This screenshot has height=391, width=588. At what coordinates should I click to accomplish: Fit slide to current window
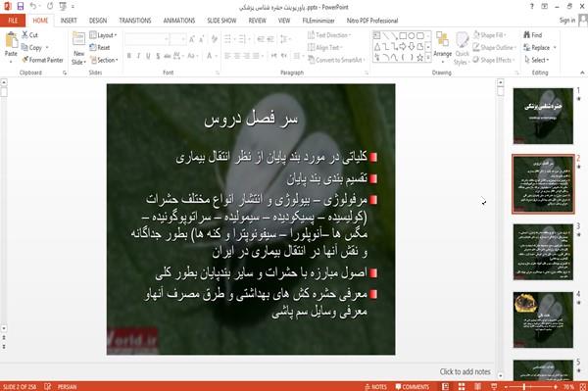pyautogui.click(x=583, y=386)
